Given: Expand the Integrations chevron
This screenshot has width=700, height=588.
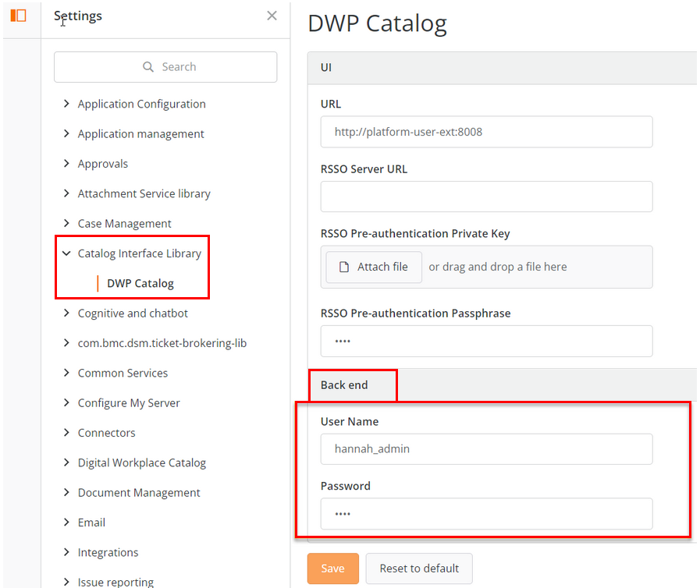Looking at the screenshot, I should (66, 552).
